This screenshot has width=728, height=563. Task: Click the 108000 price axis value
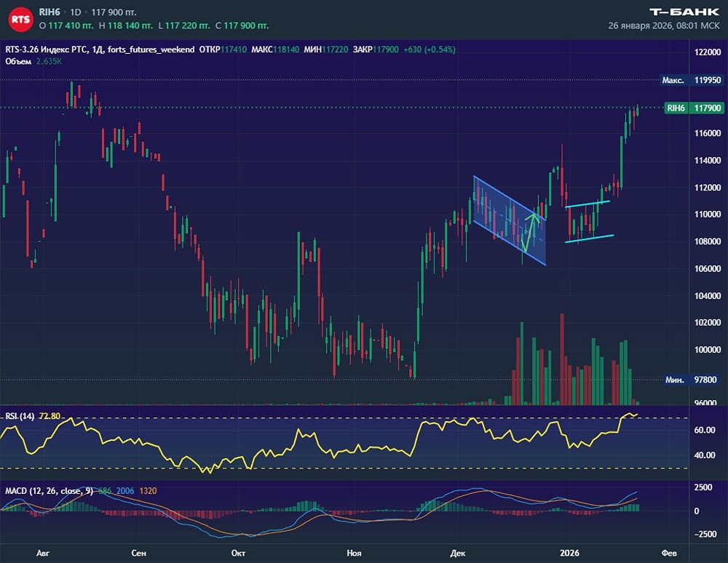point(708,241)
